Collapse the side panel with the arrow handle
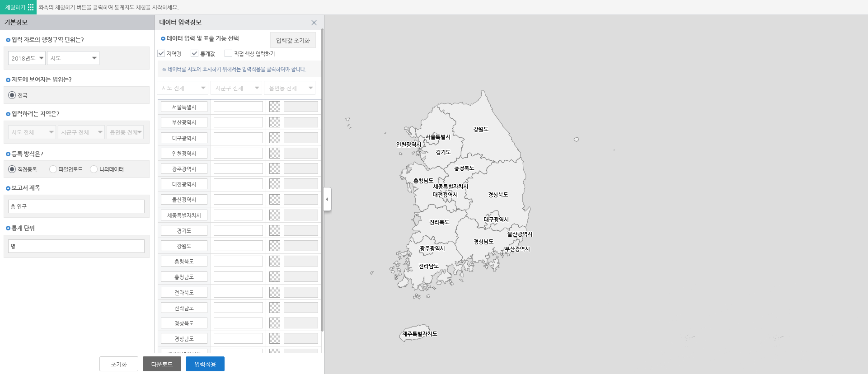The height and width of the screenshot is (374, 868). 328,199
